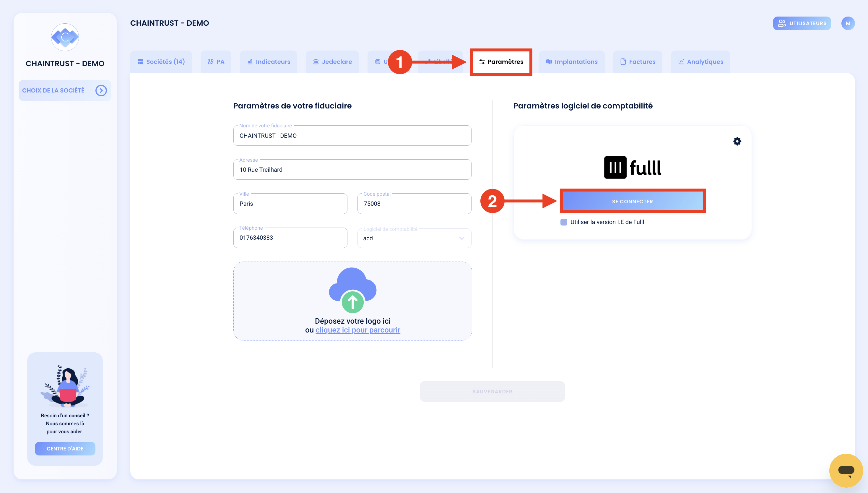
Task: Open the user avatar M menu
Action: point(848,23)
